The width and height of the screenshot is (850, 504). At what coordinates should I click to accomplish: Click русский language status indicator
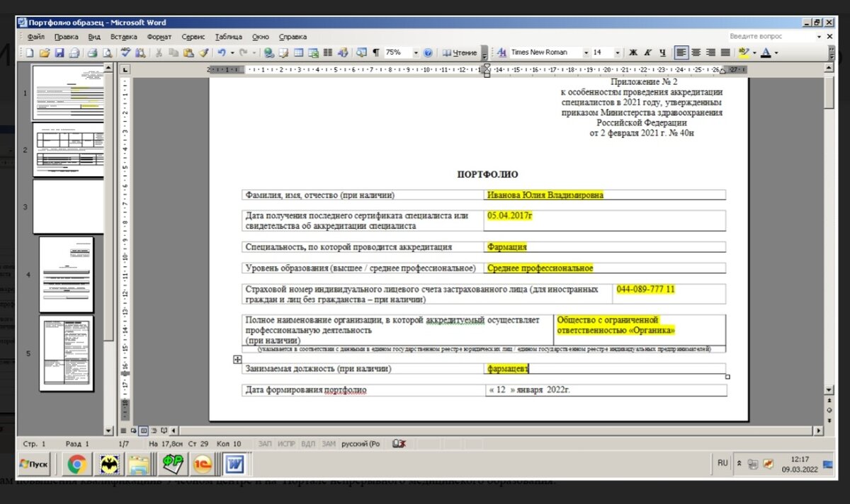361,444
